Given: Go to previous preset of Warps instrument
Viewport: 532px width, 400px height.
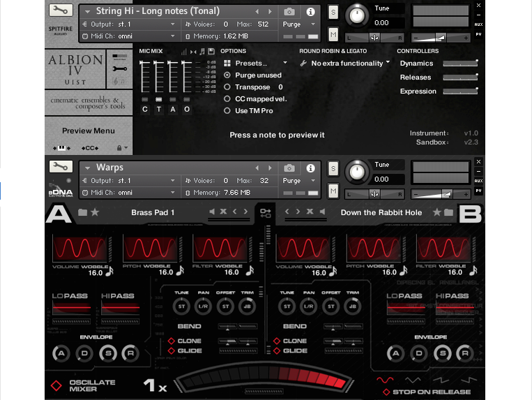Looking at the screenshot, I should 257,168.
